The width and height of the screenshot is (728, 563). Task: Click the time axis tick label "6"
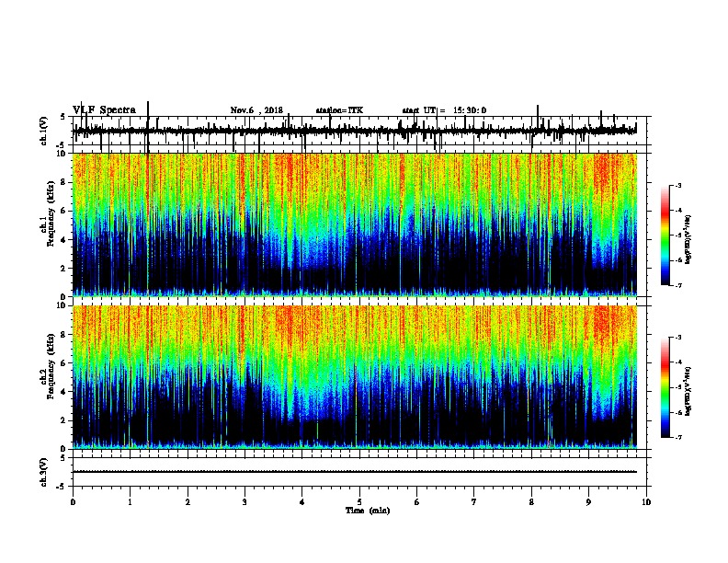(x=417, y=502)
